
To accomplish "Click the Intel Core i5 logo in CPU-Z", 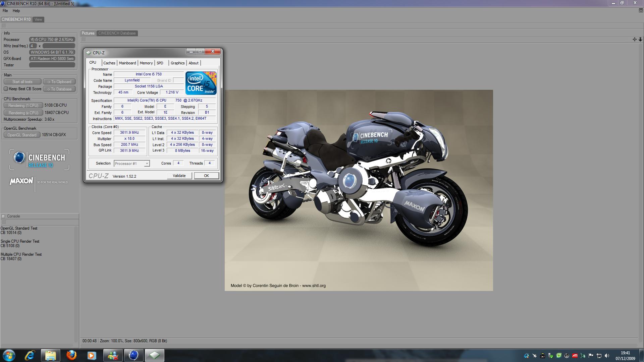I will click(201, 83).
